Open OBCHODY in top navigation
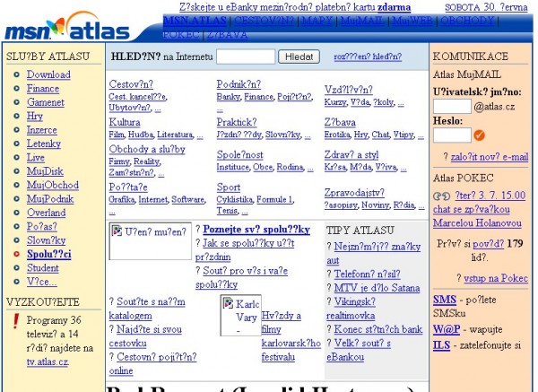This screenshot has height=392, width=538. point(467,21)
